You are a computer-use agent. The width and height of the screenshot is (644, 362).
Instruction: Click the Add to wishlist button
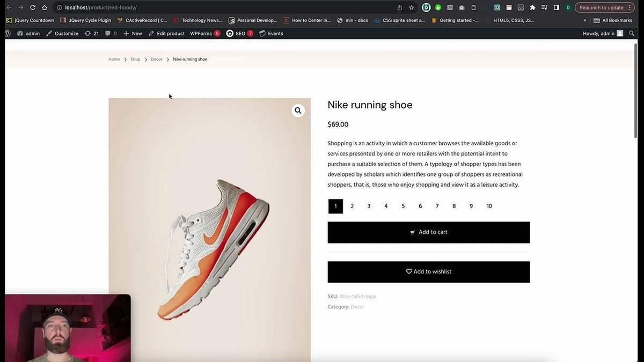point(429,272)
